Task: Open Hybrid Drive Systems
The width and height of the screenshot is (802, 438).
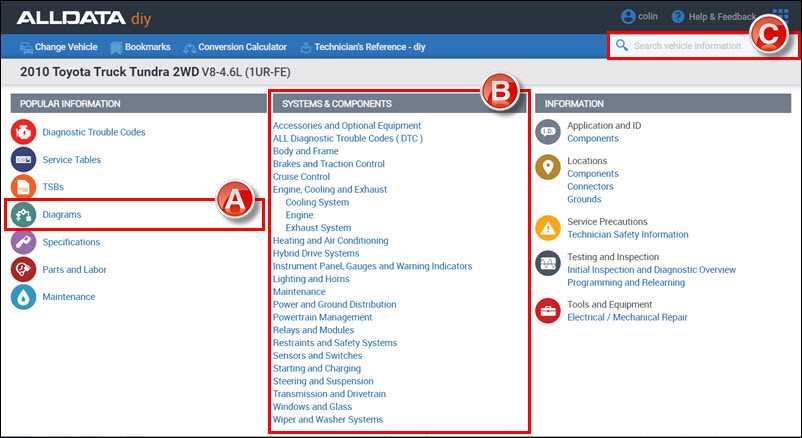Action: [x=316, y=253]
